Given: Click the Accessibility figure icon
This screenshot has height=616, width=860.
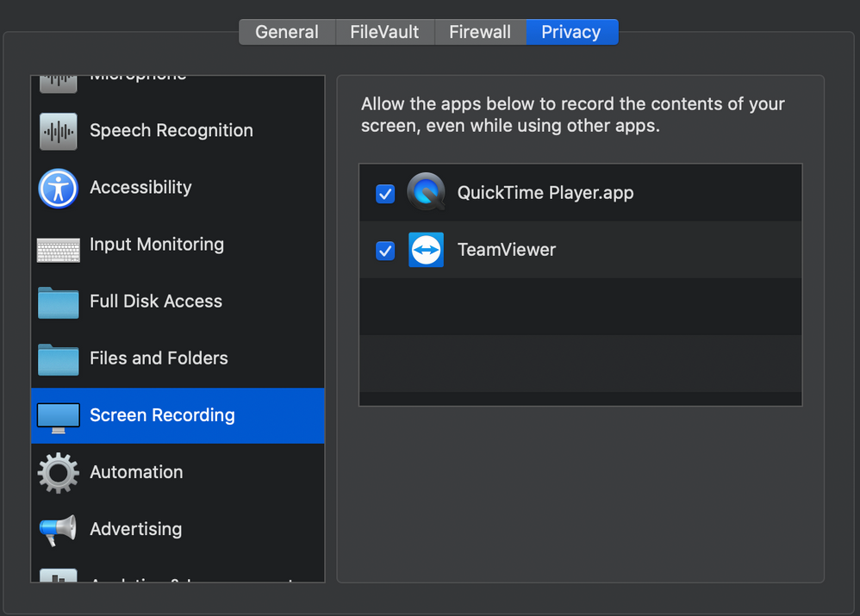Looking at the screenshot, I should 58,189.
